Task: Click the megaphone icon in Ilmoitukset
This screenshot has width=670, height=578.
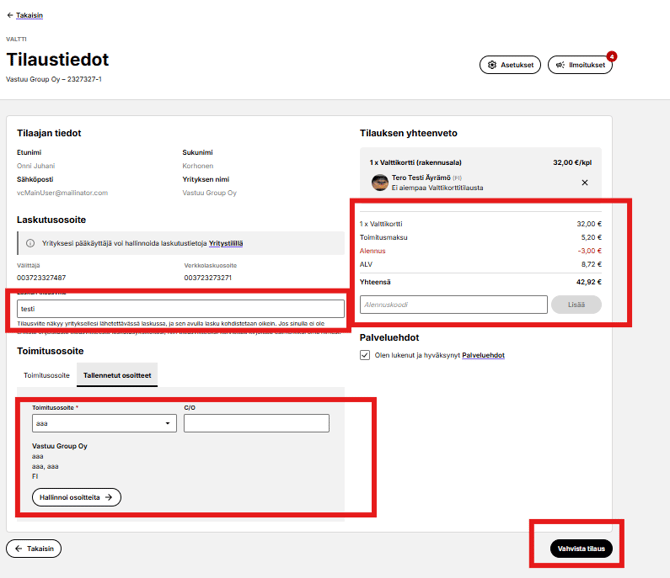Action: pos(560,65)
